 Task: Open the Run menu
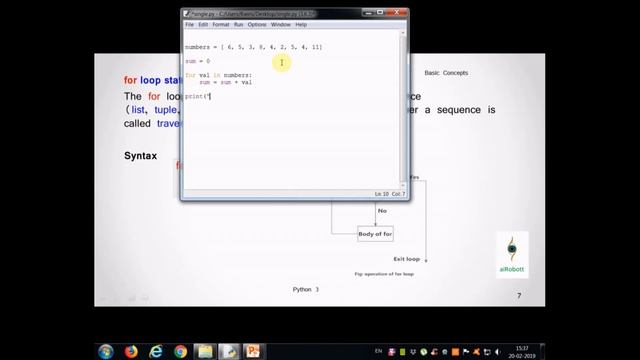pyautogui.click(x=238, y=24)
